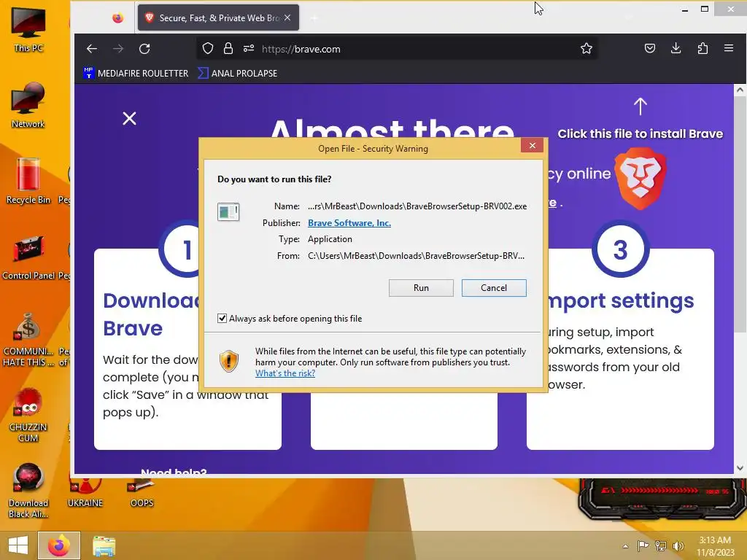Viewport: 747px width, 560px height.
Task: Select Download Black Ali... desktop icon
Action: (28, 491)
